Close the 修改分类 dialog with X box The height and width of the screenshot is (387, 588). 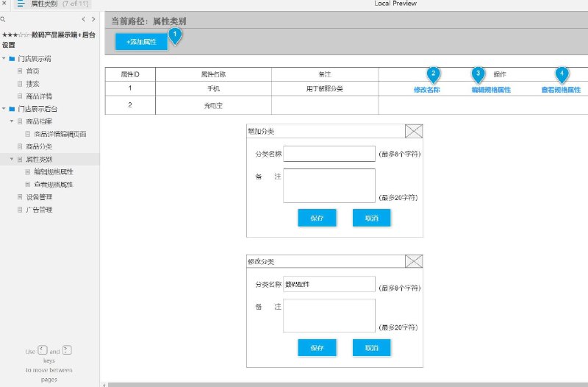pos(414,261)
